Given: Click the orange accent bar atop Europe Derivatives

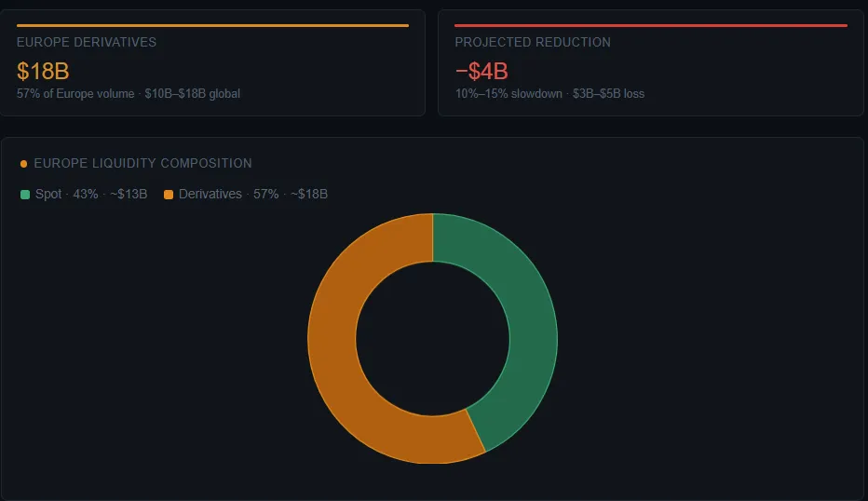Looking at the screenshot, I should click(212, 25).
